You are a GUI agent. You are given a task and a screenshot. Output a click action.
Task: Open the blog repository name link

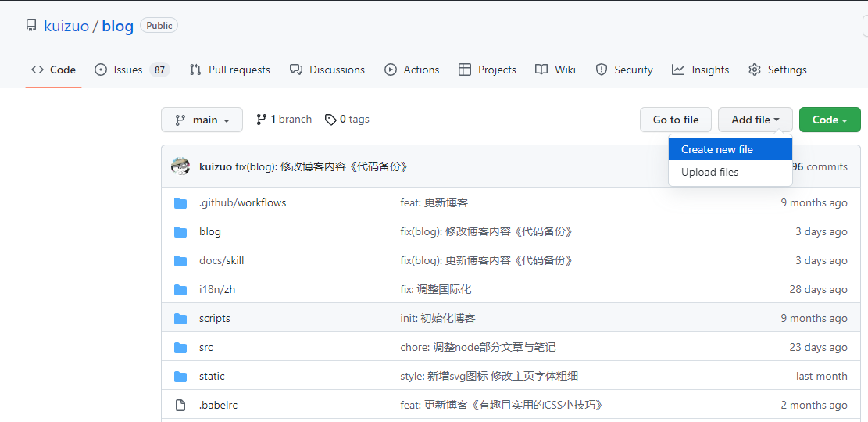coord(117,26)
